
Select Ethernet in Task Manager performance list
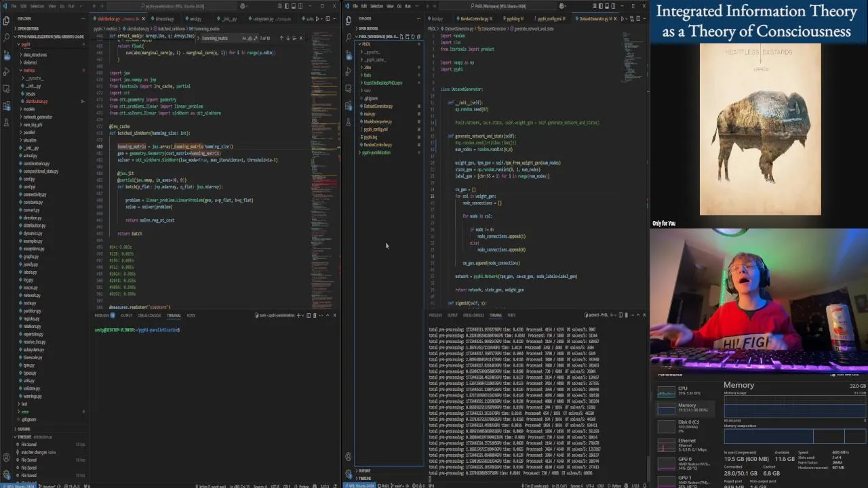(684, 444)
